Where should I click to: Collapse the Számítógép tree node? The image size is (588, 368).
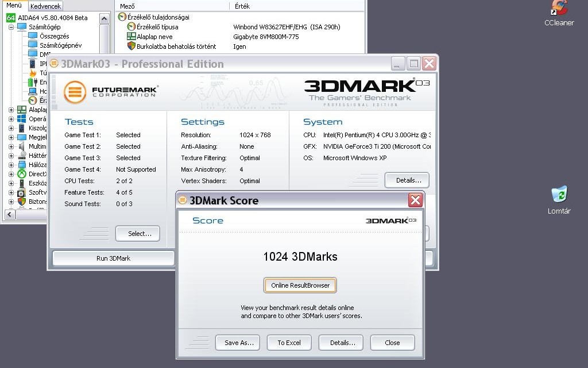(11, 27)
